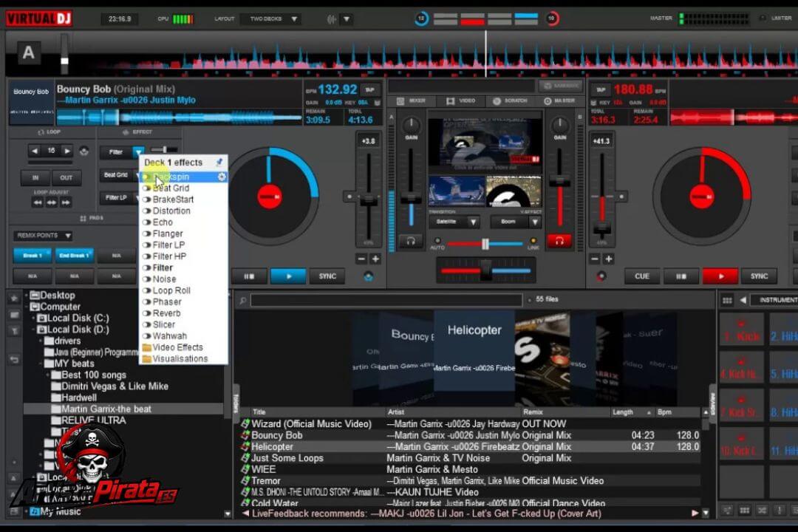Image resolution: width=798 pixels, height=532 pixels.
Task: Switch to the SCRATCH tab
Action: click(x=510, y=100)
